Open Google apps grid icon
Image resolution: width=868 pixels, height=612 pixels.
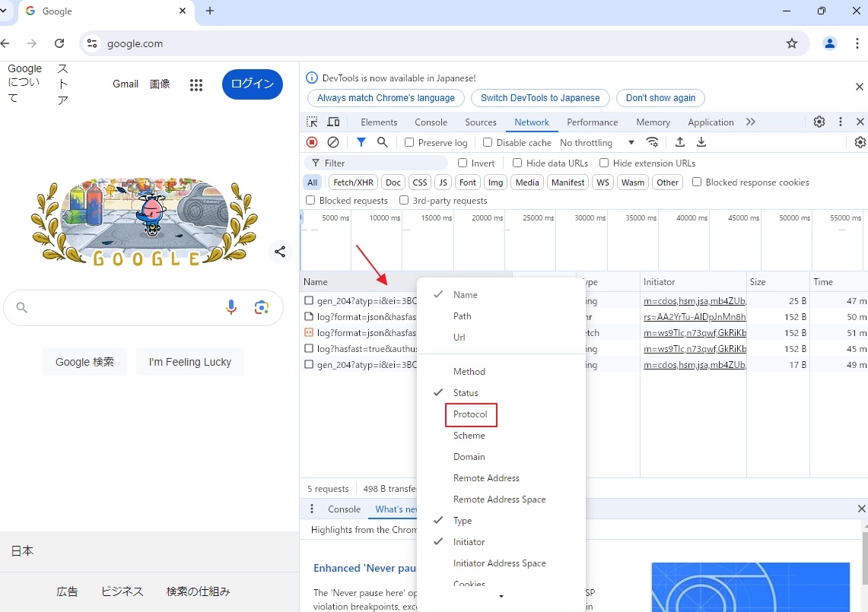click(x=196, y=84)
